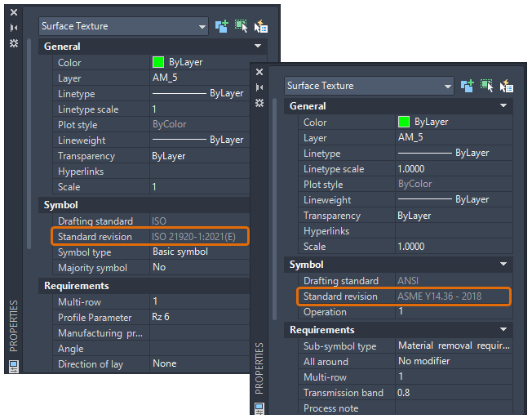Edit Multi-row value in left palette
532x419 pixels.
coord(199,302)
